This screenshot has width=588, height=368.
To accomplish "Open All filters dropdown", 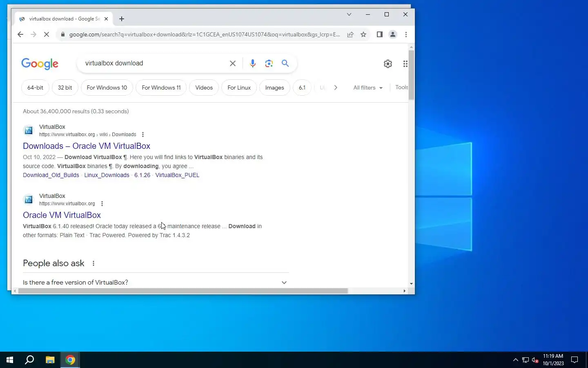I will click(368, 88).
